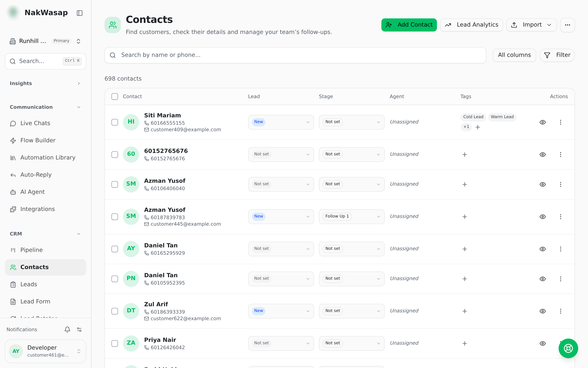Navigate to AI Agent
Image resolution: width=588 pixels, height=368 pixels.
46,192
